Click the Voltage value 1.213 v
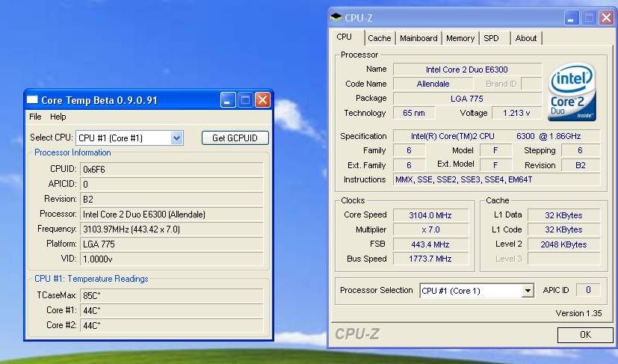Viewport: 618px width, 364px height. 516,113
